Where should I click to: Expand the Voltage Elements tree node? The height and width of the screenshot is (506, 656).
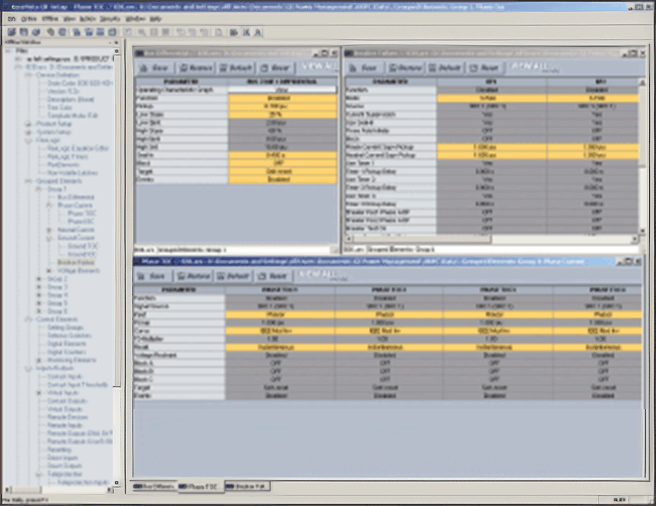point(49,271)
